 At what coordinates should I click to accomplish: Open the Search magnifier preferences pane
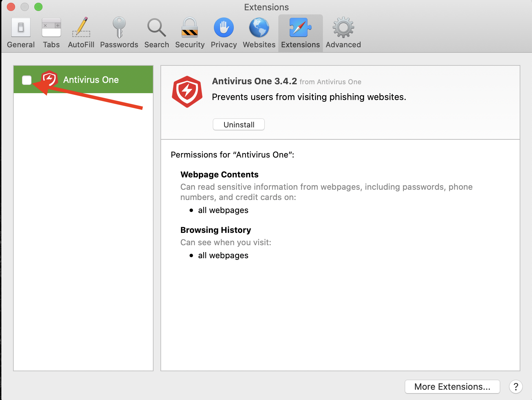157,33
